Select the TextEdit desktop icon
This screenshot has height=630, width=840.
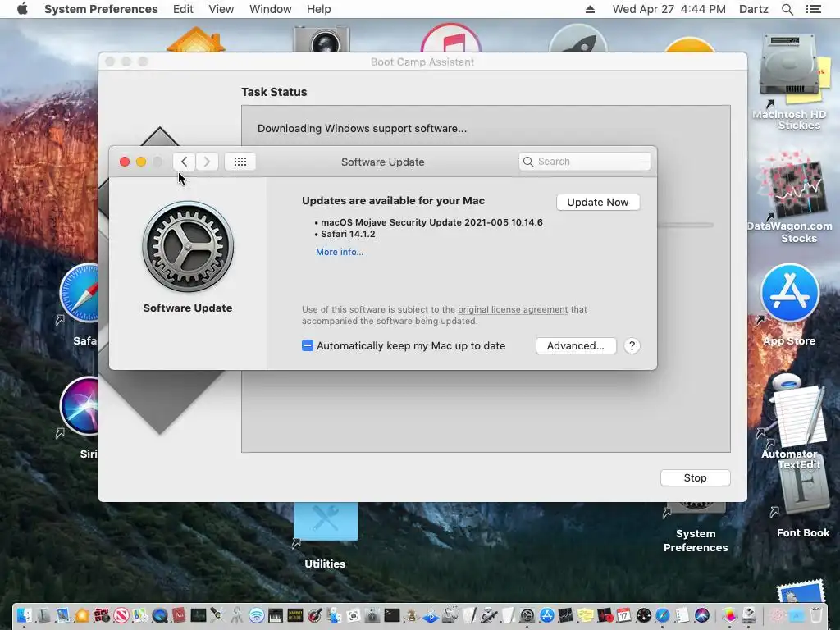(799, 415)
